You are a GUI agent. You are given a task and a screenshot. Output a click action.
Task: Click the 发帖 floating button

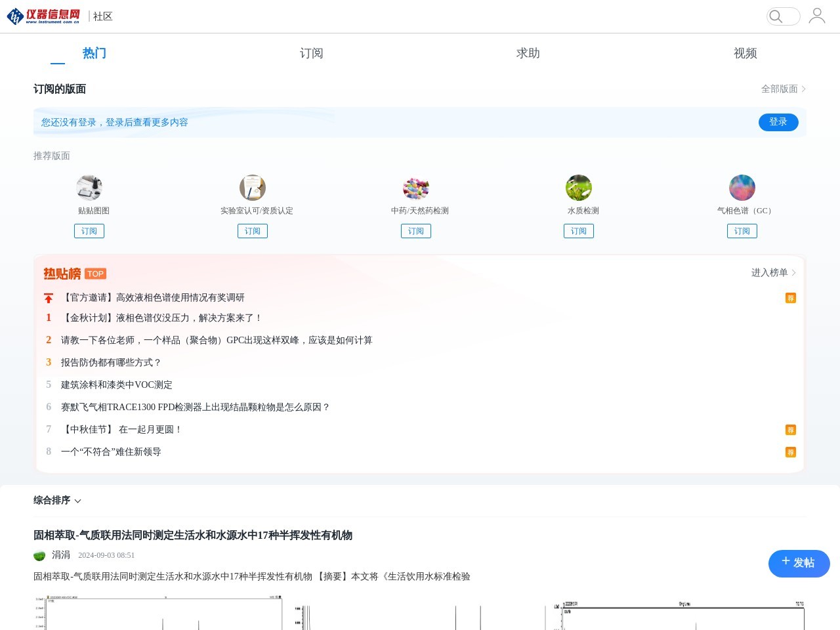coord(799,563)
